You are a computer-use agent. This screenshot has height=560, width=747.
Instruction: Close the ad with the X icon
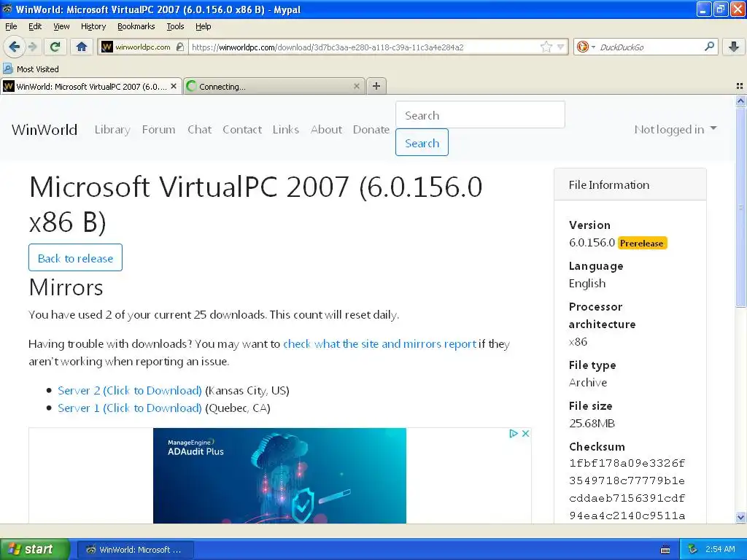(525, 433)
